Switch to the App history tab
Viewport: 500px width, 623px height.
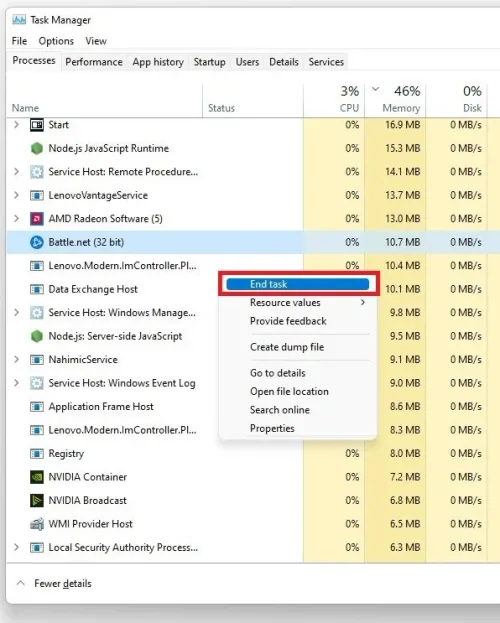tap(158, 62)
